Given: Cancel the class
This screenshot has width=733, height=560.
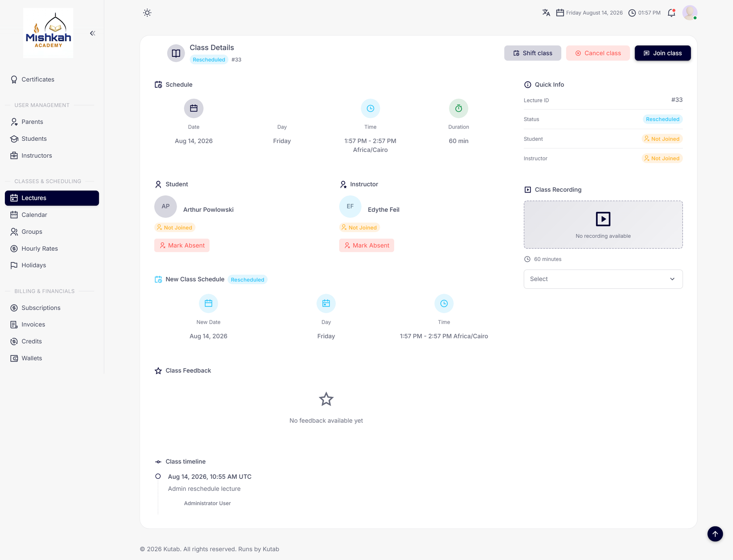Looking at the screenshot, I should (598, 53).
